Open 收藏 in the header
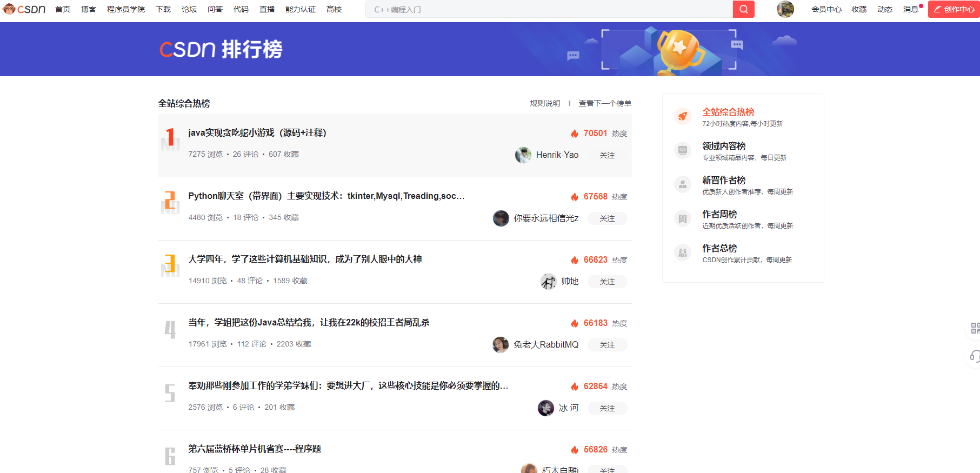 pos(859,9)
